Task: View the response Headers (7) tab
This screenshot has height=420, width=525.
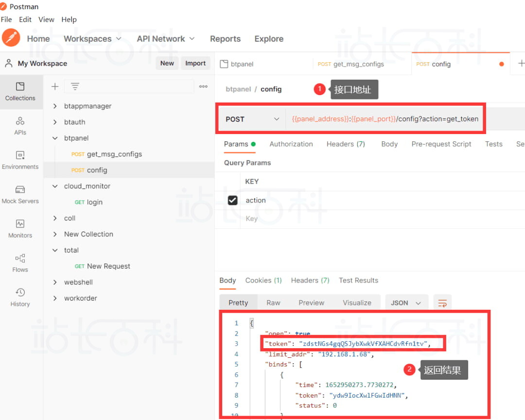Action: (x=310, y=280)
